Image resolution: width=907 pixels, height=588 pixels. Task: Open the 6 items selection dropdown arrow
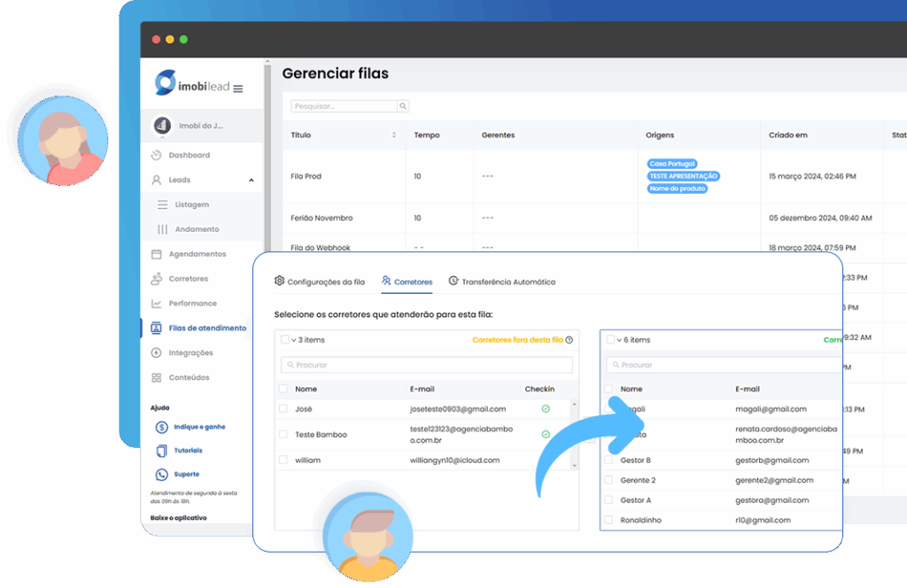(619, 341)
